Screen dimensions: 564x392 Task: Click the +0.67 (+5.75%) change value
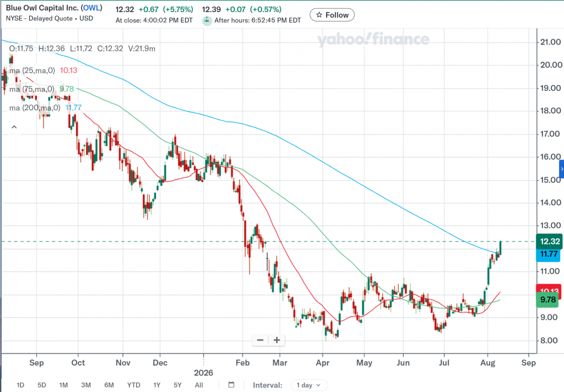(166, 9)
